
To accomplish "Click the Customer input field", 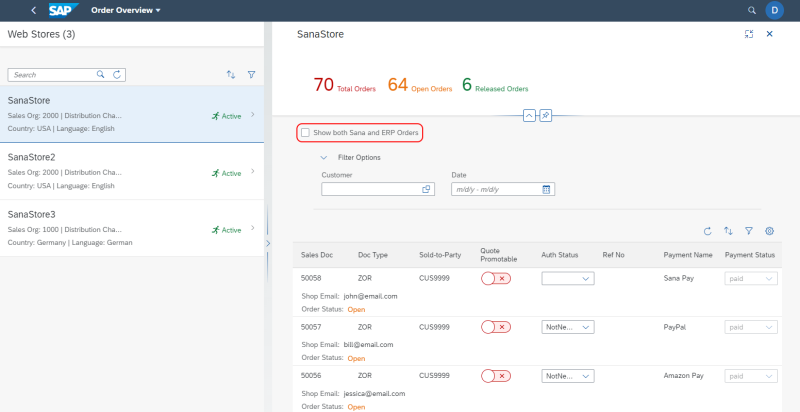I will pyautogui.click(x=370, y=189).
